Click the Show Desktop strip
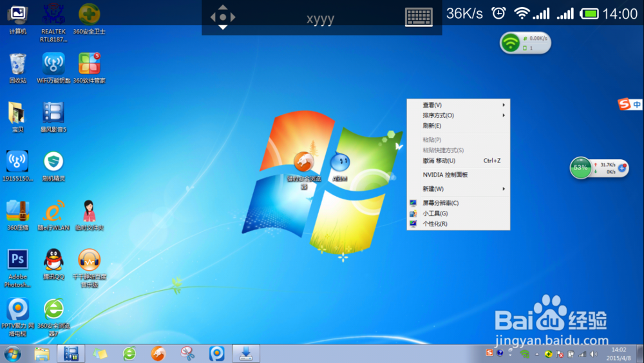 [x=639, y=353]
